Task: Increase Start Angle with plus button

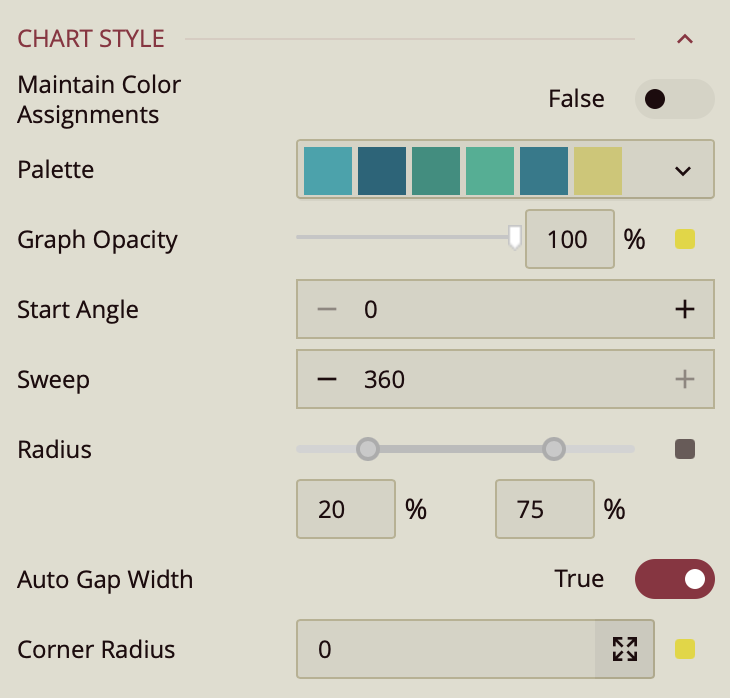Action: coord(684,309)
